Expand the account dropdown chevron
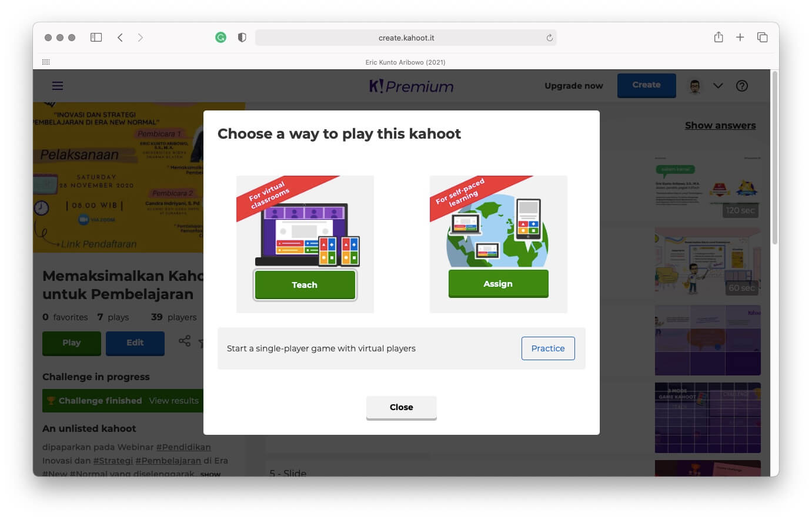 (x=718, y=86)
